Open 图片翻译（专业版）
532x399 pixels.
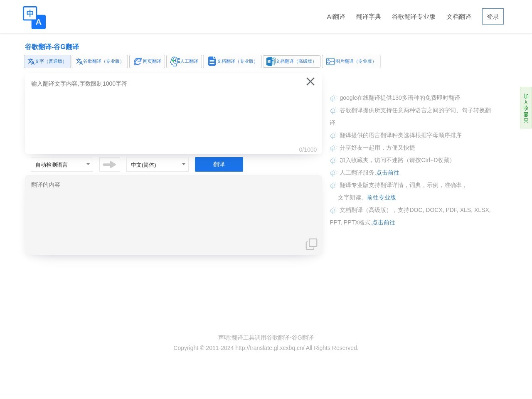pos(351,61)
